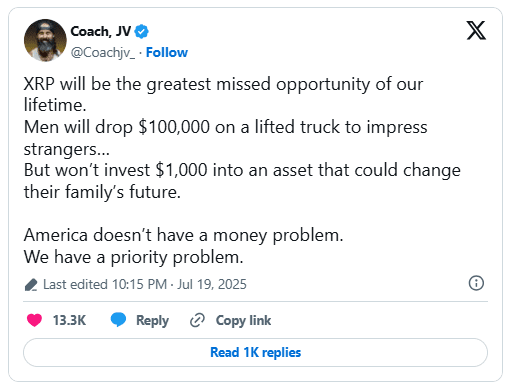Screen dimensions: 513x392
Task: Click the Last edited 10:15 PM timestamp
Action: [105, 284]
